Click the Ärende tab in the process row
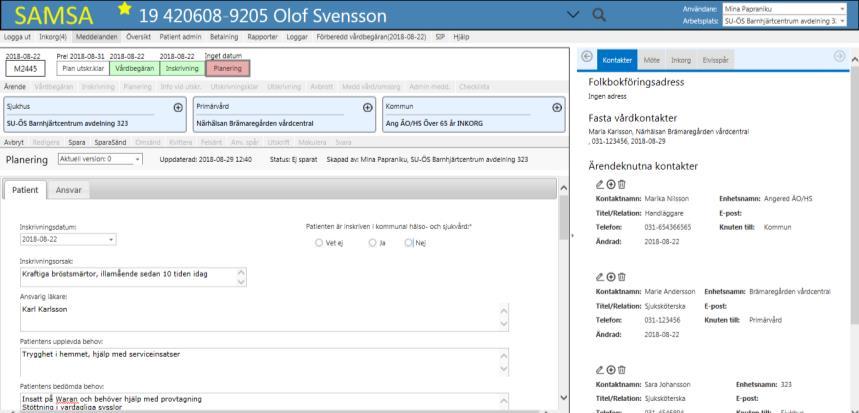Viewport: 859px width, 413px height. point(15,87)
